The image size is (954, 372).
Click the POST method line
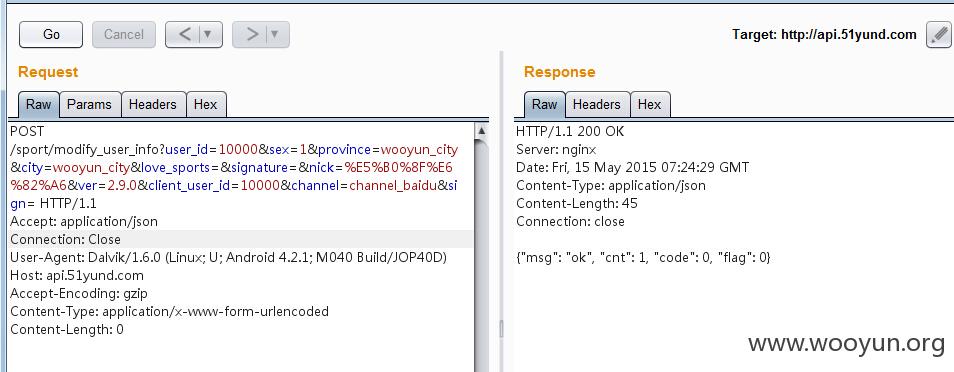coord(27,131)
